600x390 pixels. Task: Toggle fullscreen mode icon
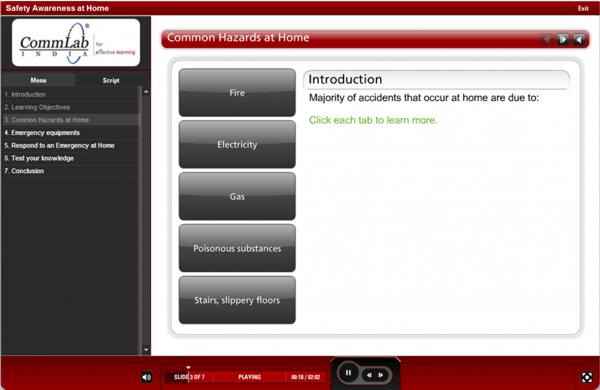(x=587, y=377)
